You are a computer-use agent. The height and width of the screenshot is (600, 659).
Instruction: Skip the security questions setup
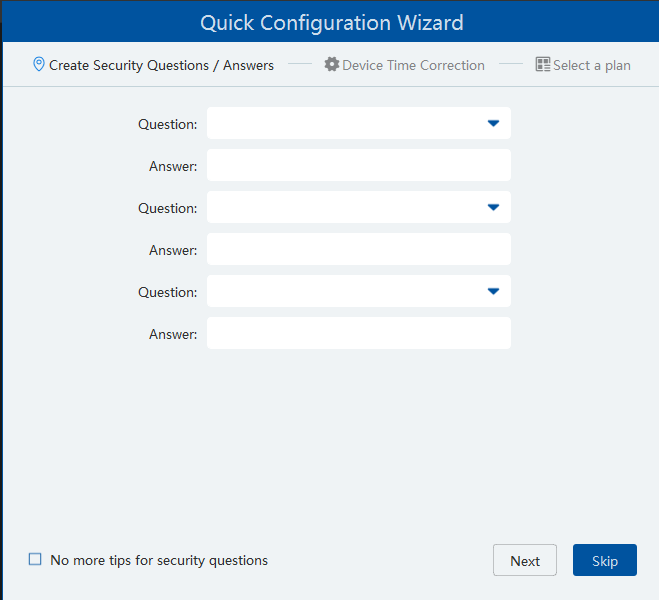604,560
